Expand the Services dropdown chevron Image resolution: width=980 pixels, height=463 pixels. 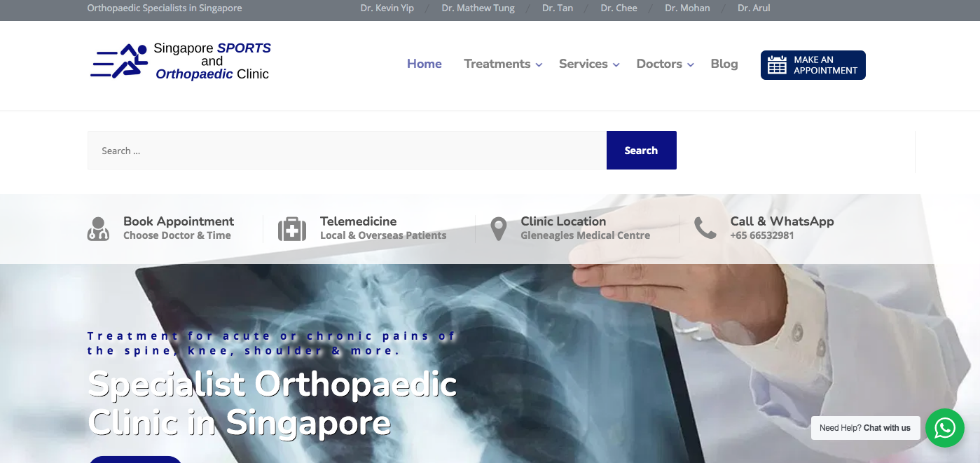click(x=616, y=64)
